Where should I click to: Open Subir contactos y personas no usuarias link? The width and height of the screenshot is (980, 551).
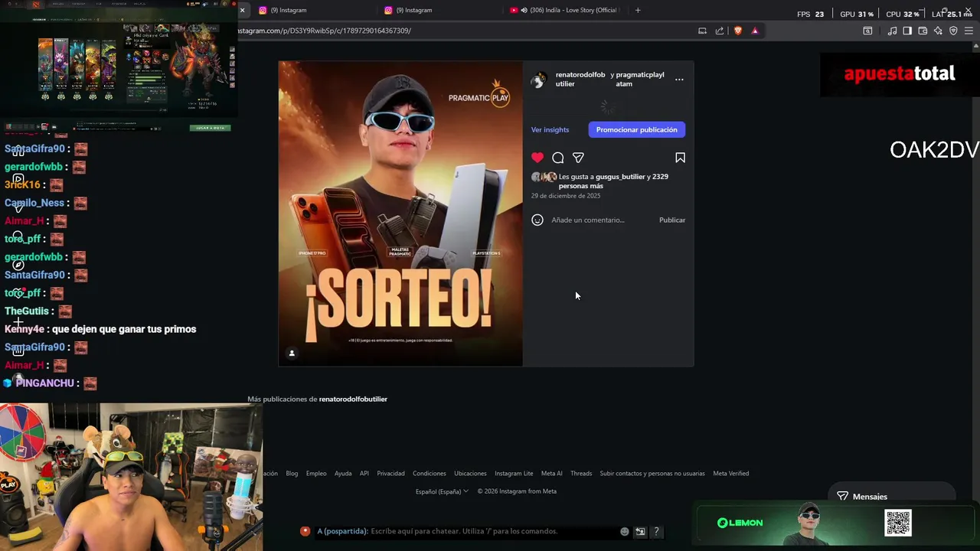pos(652,473)
